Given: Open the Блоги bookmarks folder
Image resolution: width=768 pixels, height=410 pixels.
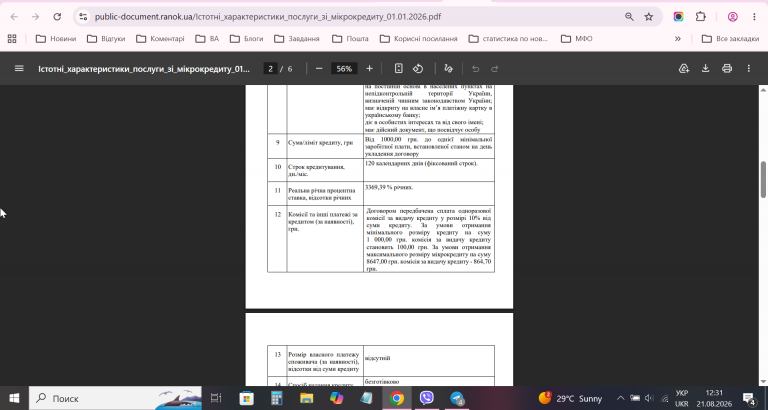Looking at the screenshot, I should (x=247, y=39).
